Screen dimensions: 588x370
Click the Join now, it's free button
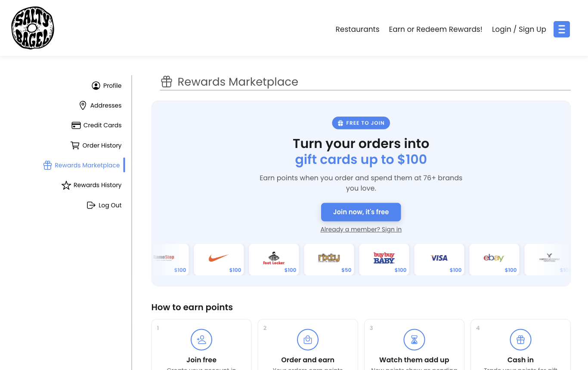coord(361,212)
